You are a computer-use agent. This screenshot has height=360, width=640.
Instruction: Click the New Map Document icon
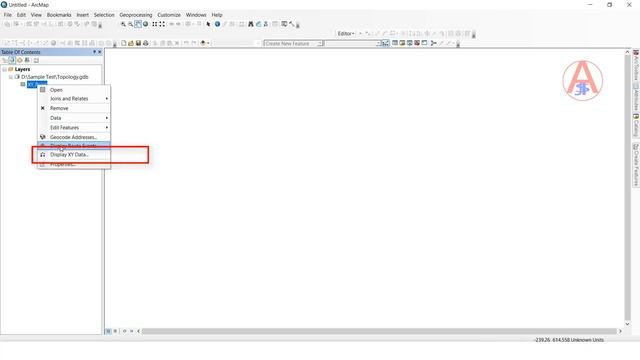(123, 43)
